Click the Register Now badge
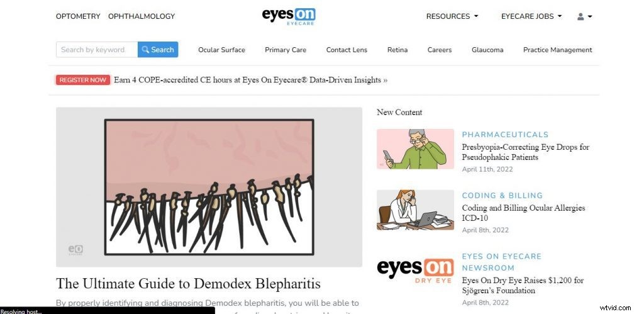The height and width of the screenshot is (314, 644). pos(82,80)
